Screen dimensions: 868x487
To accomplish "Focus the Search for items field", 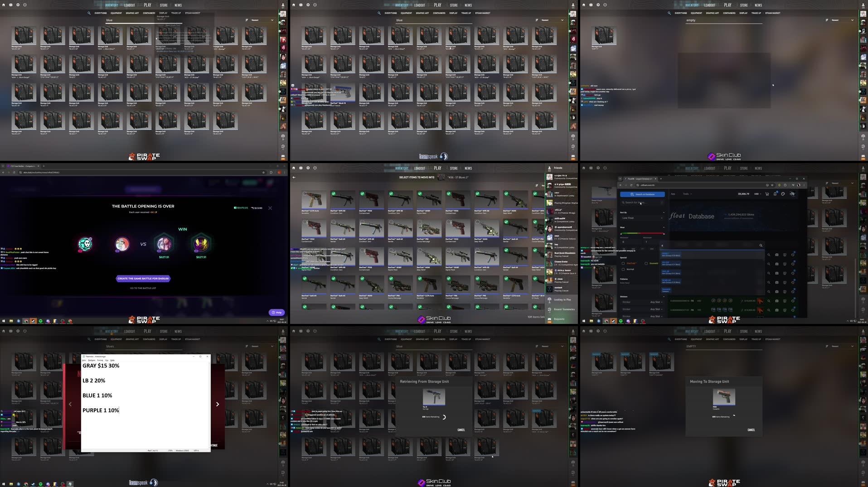I will (x=642, y=203).
